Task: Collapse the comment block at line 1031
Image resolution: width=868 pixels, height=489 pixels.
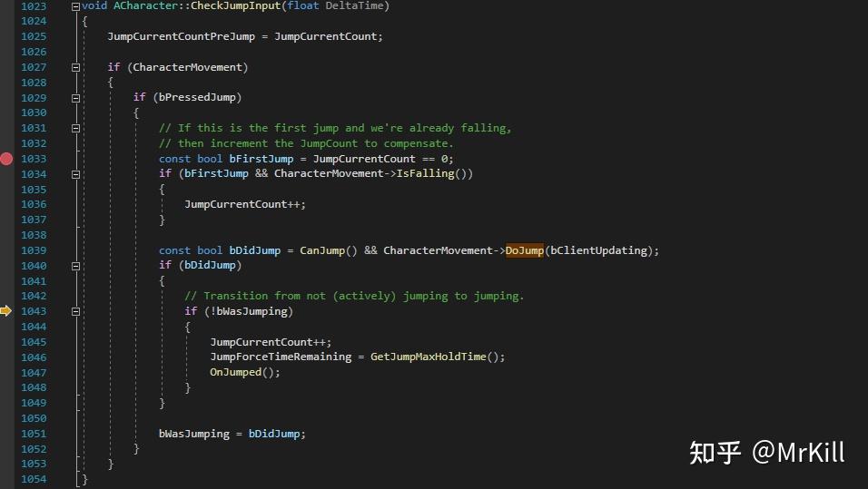Action: tap(76, 128)
